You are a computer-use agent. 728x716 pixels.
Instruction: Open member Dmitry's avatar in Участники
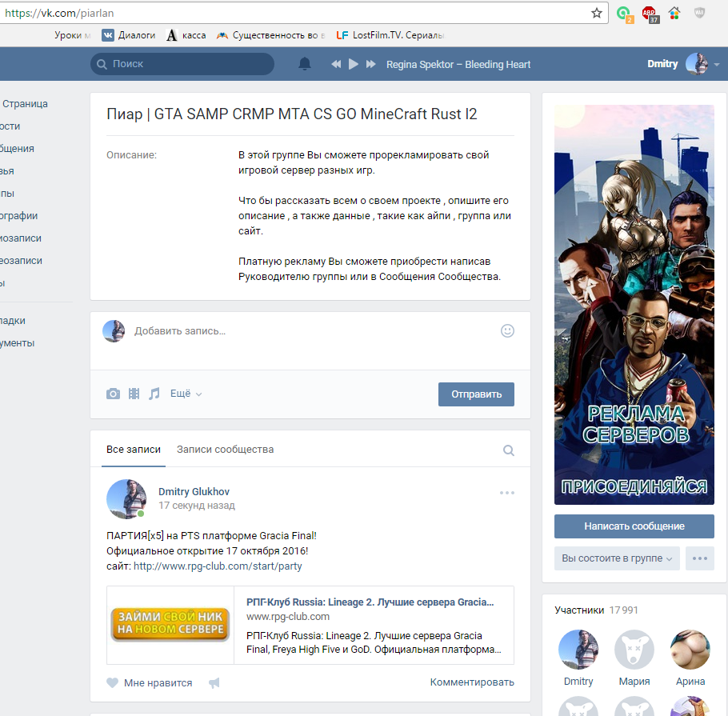[578, 649]
